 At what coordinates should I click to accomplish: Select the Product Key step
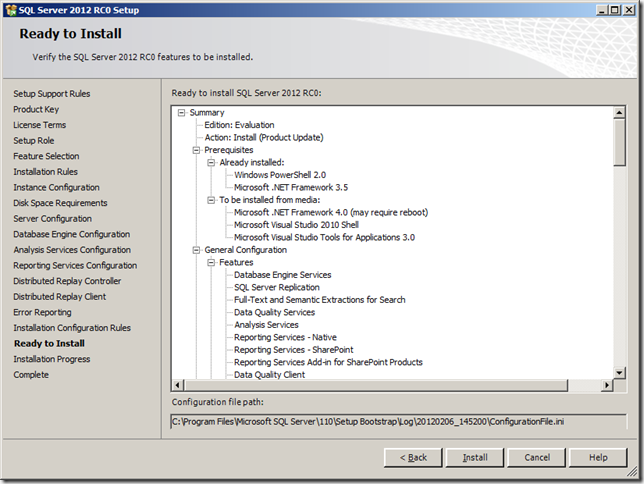click(36, 109)
